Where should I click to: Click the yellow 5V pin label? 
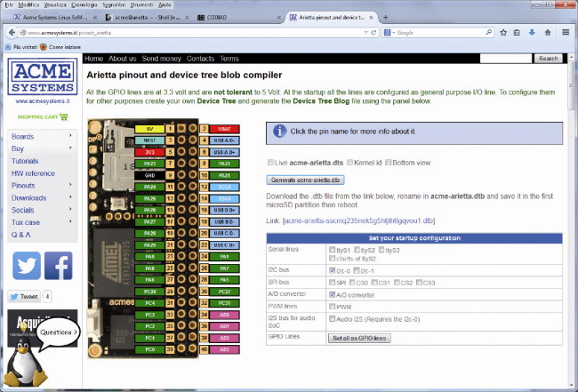pos(149,129)
